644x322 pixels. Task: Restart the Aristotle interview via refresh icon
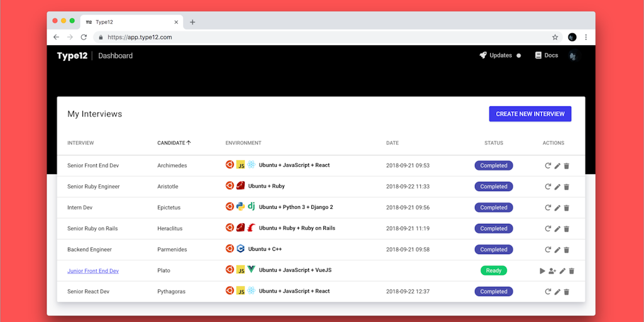(548, 186)
